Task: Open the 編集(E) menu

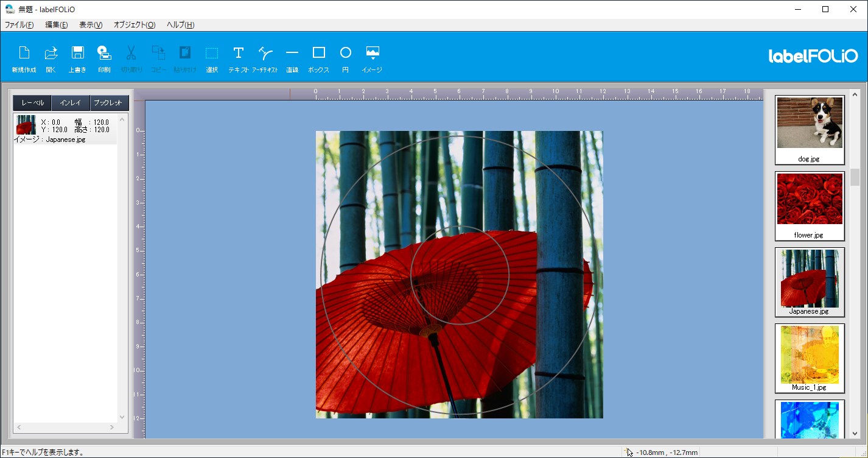Action: [x=57, y=25]
